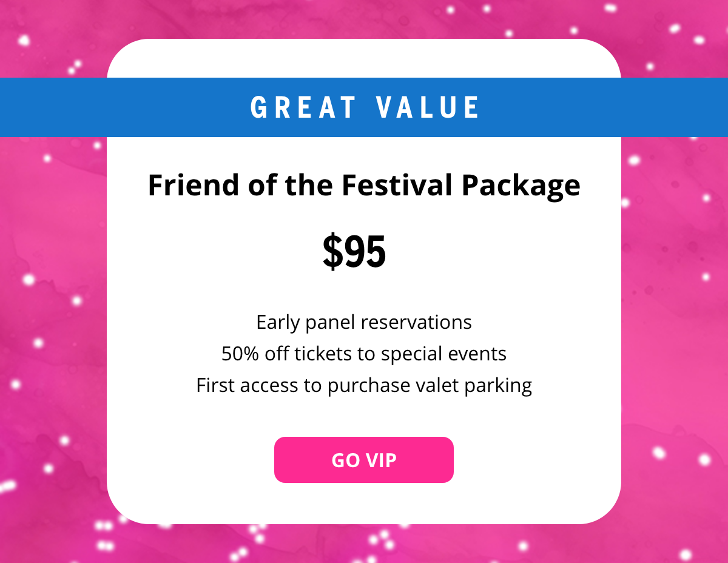This screenshot has height=563, width=728.
Task: Select the First access to purchase valet parking line
Action: 364,385
